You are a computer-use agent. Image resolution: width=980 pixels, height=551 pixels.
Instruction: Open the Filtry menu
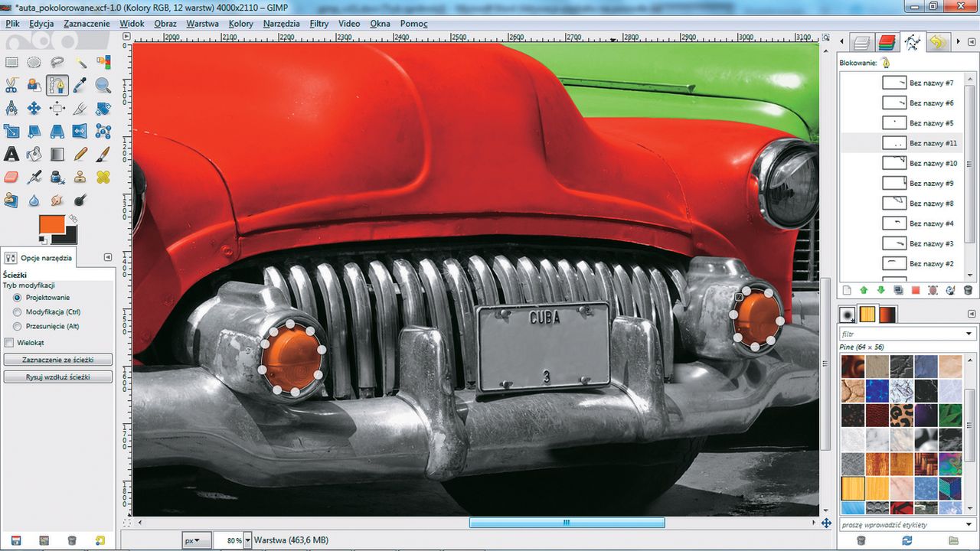click(x=319, y=24)
